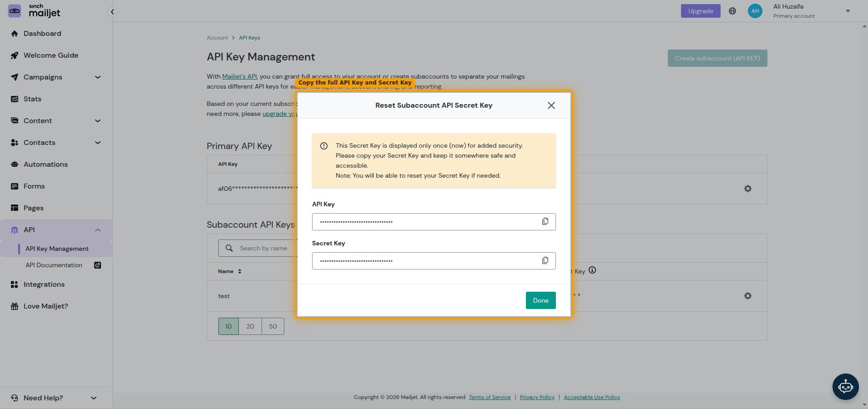The image size is (868, 409).
Task: Click the Upgrade button
Action: point(701,11)
